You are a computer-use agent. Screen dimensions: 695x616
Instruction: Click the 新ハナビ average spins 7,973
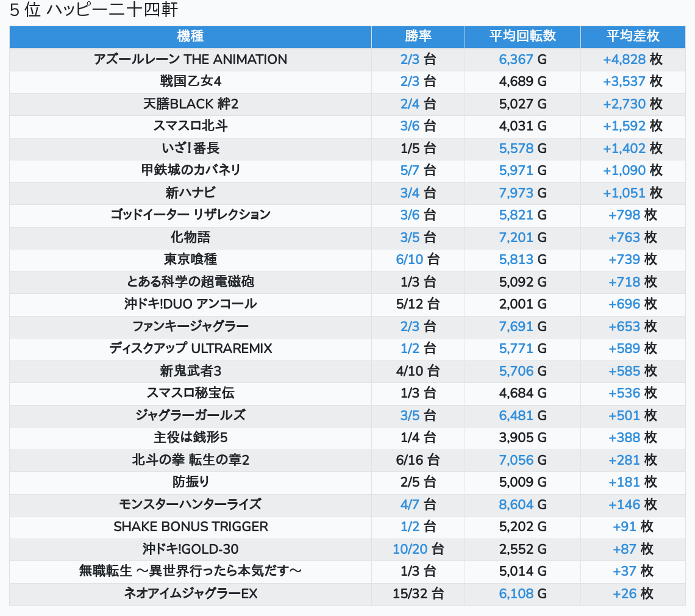[x=516, y=193]
